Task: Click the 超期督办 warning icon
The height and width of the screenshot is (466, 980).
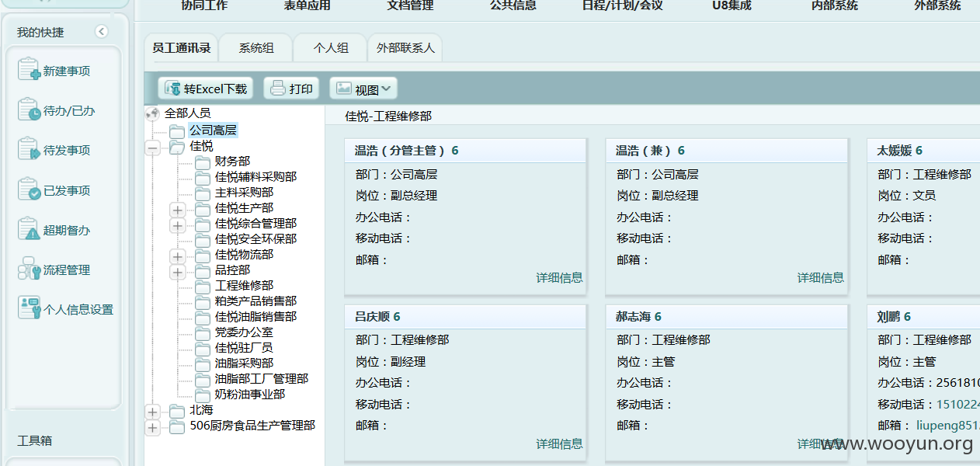Action: tap(29, 229)
